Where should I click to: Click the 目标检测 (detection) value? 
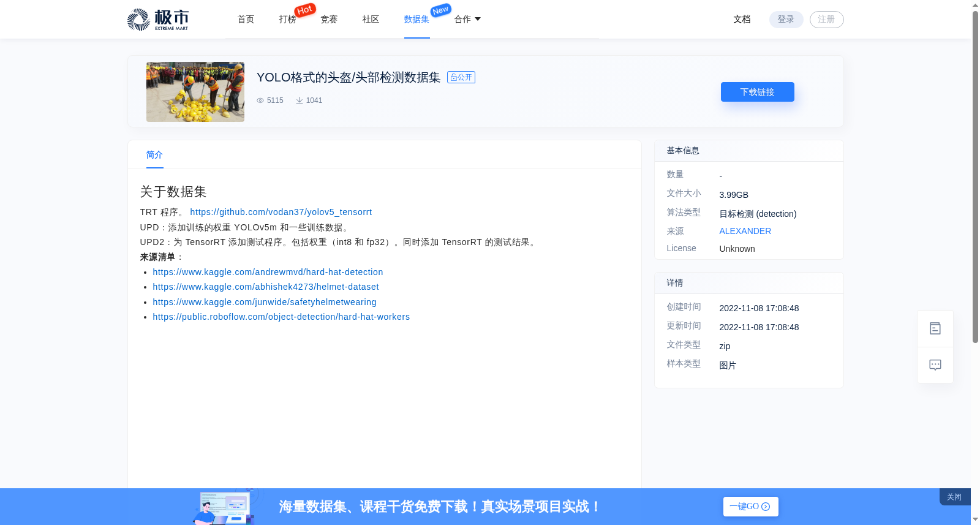tap(758, 214)
